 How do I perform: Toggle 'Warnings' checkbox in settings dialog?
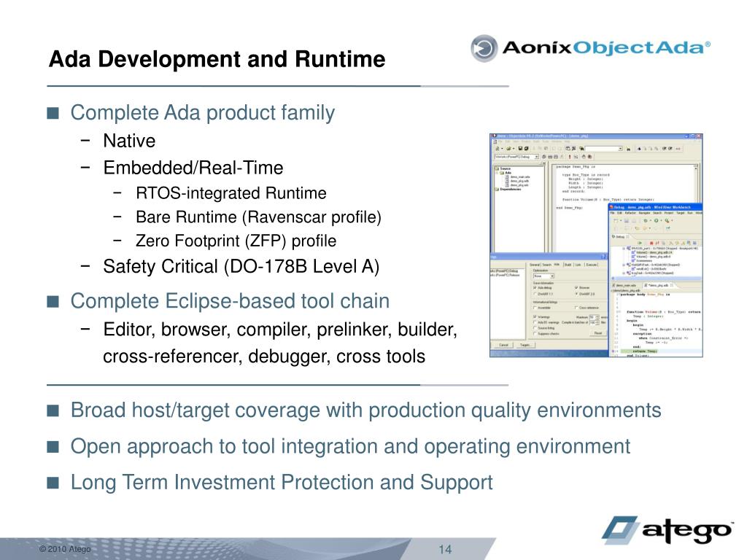535,316
